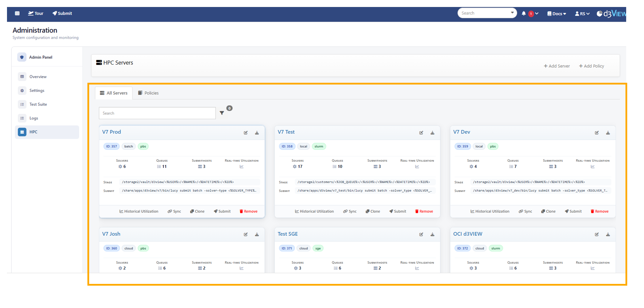Expand the top search box dropdown arrow

tap(512, 13)
